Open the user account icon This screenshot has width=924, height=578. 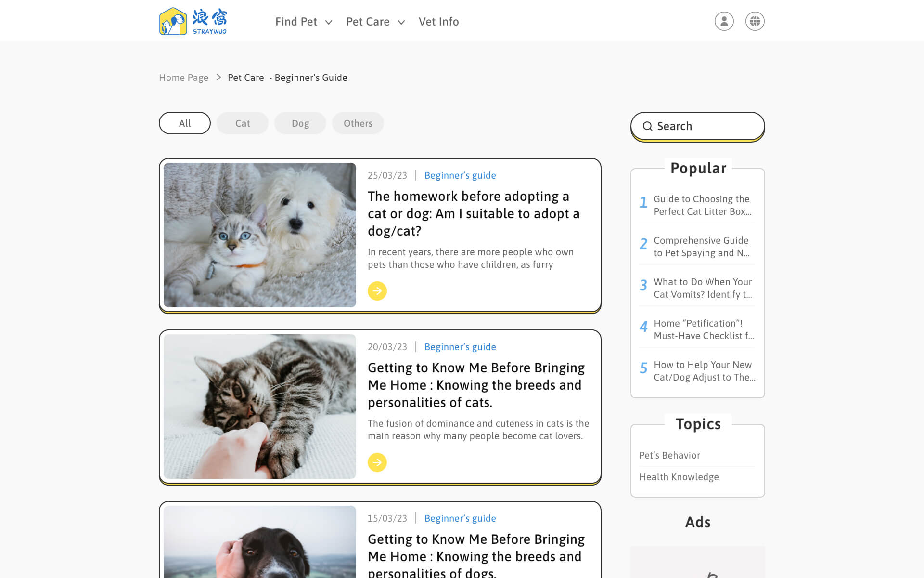pyautogui.click(x=724, y=21)
